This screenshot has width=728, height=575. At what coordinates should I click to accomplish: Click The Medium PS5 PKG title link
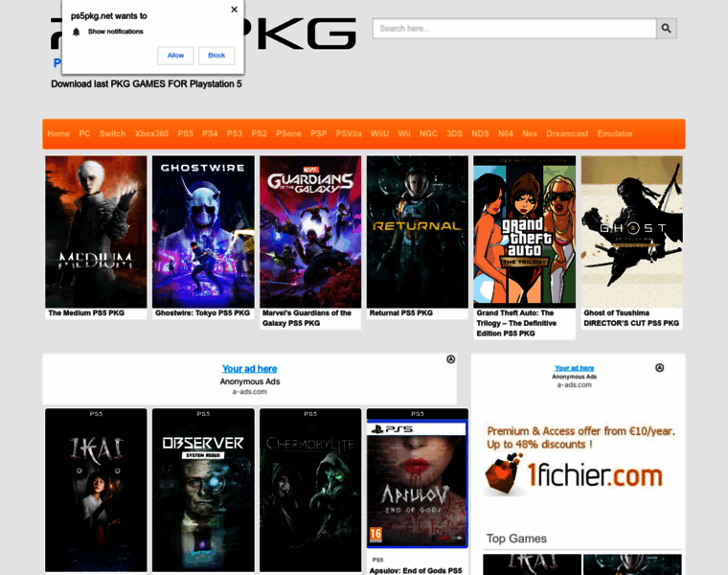pos(86,313)
